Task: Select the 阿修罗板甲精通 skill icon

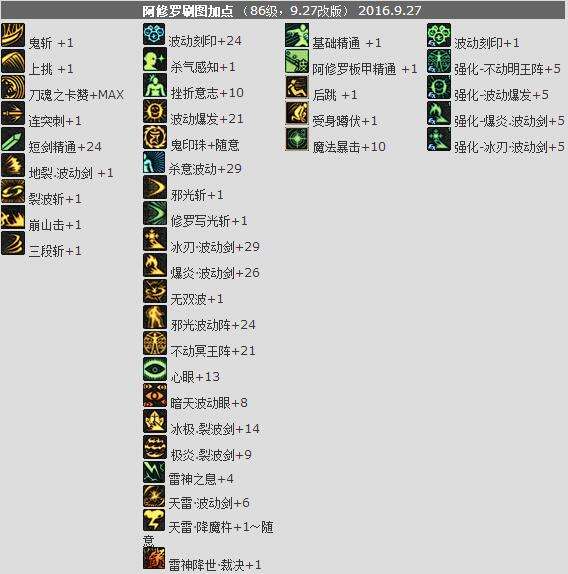Action: click(x=297, y=61)
